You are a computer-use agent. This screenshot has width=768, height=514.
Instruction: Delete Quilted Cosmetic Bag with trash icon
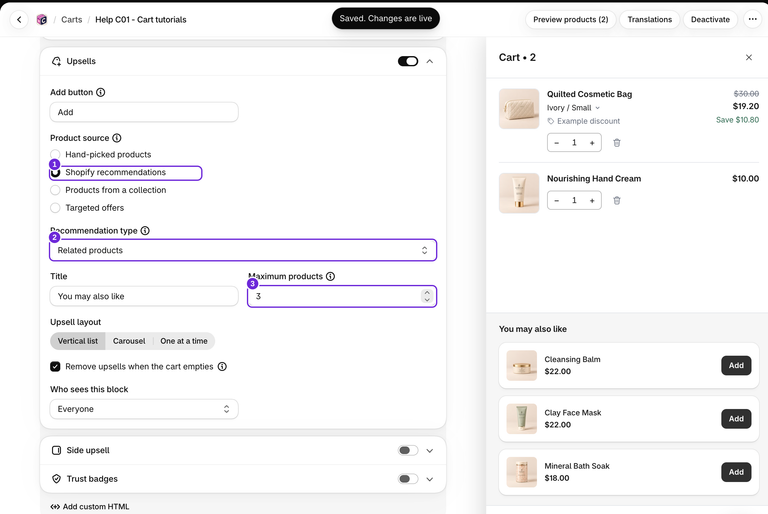[x=617, y=143]
